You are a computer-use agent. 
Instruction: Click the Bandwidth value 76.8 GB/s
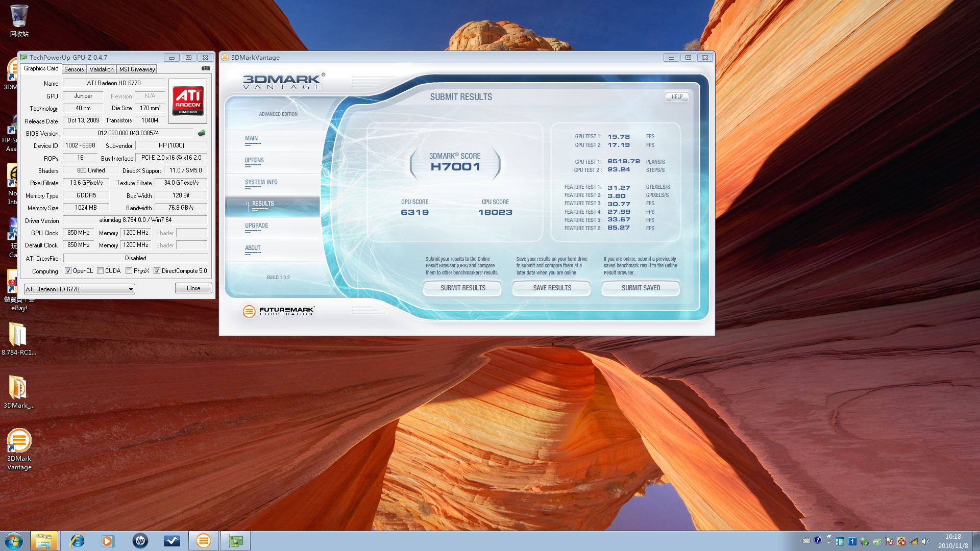tap(181, 208)
